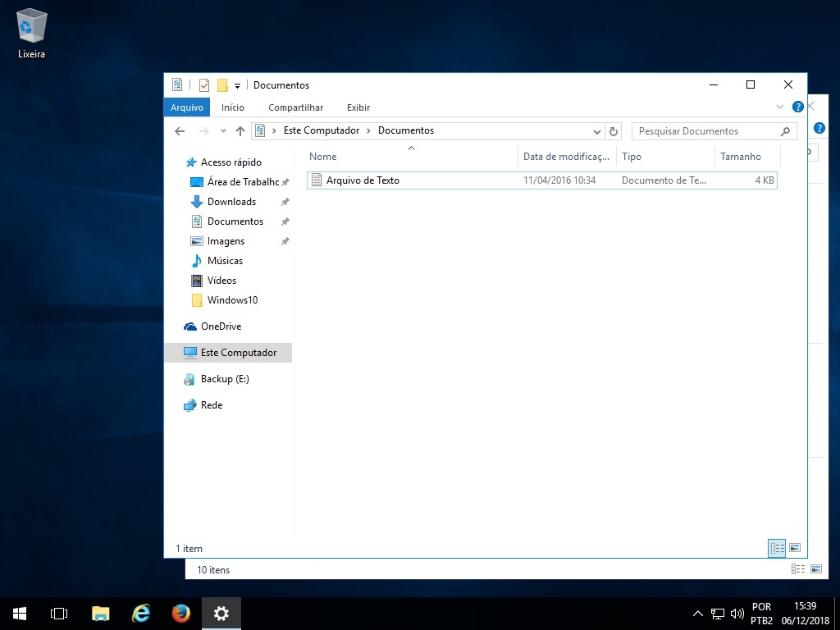Sort files by the Nome column header
840x630 pixels.
pyautogui.click(x=323, y=157)
